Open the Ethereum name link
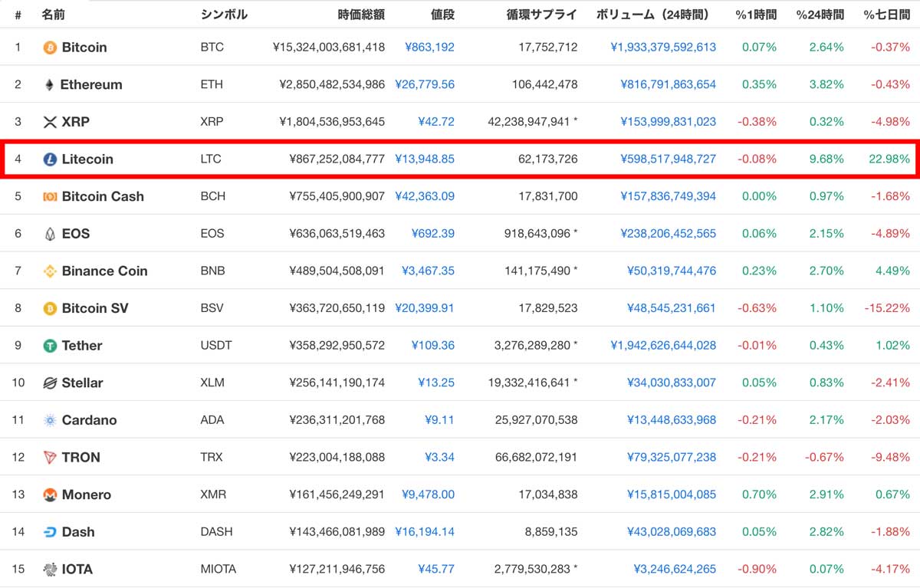This screenshot has width=920, height=588. (x=91, y=85)
